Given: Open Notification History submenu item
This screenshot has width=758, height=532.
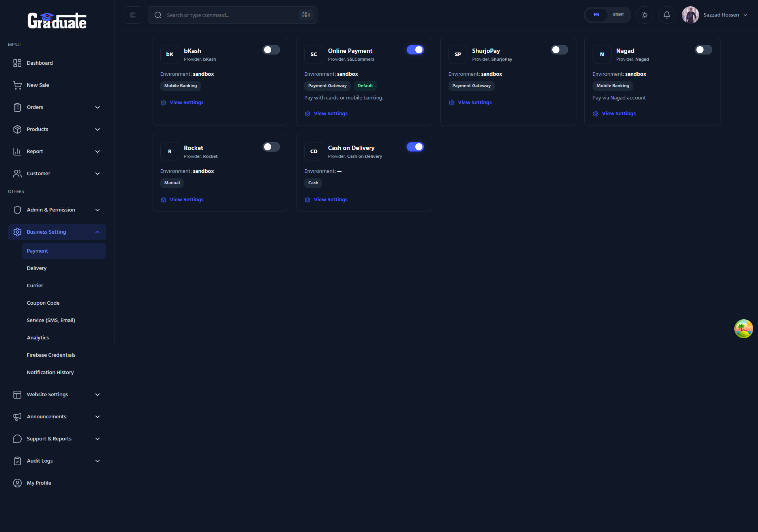Looking at the screenshot, I should coord(64,373).
